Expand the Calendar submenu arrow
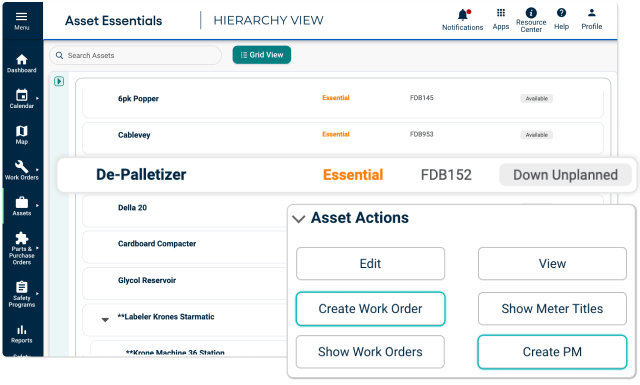The height and width of the screenshot is (385, 640). pyautogui.click(x=37, y=98)
